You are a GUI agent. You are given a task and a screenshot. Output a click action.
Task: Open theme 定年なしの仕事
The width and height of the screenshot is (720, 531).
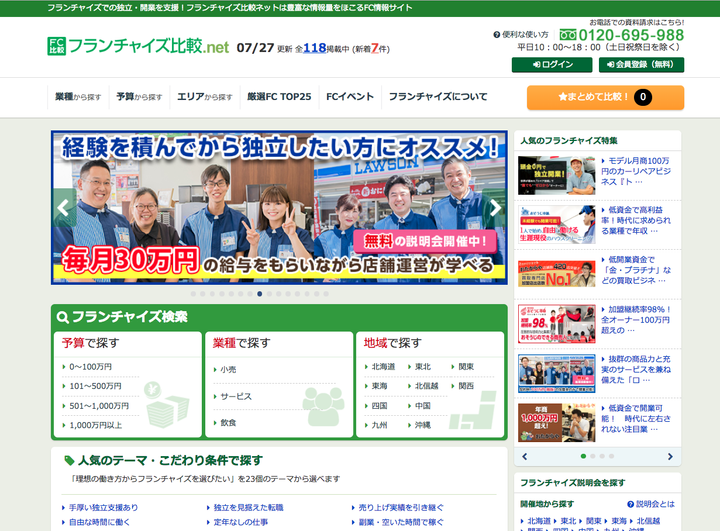coord(240,522)
